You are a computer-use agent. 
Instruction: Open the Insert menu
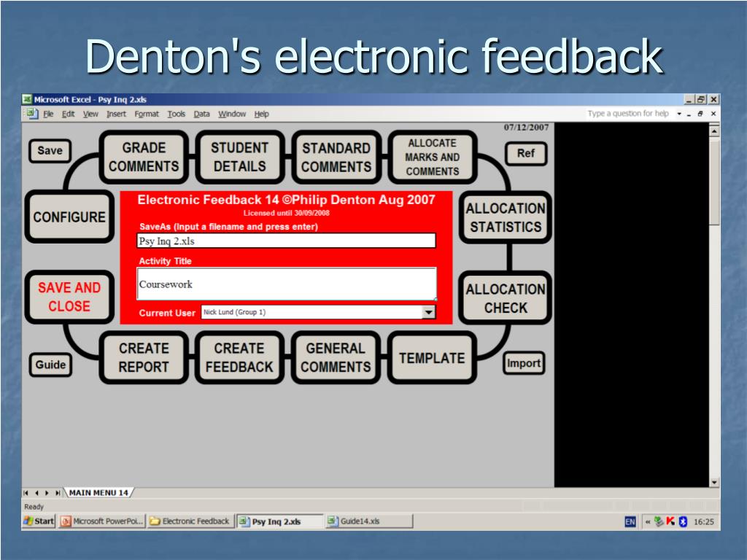(x=116, y=114)
